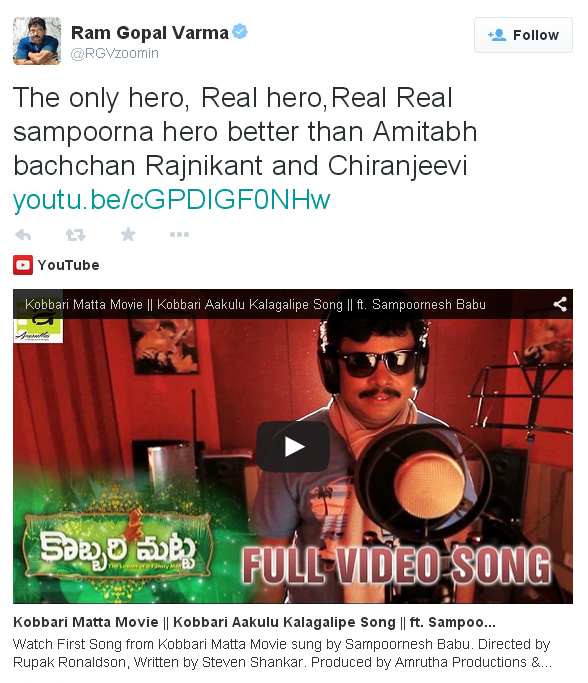The height and width of the screenshot is (683, 588).
Task: Click the video title in player header
Action: pyautogui.click(x=255, y=304)
